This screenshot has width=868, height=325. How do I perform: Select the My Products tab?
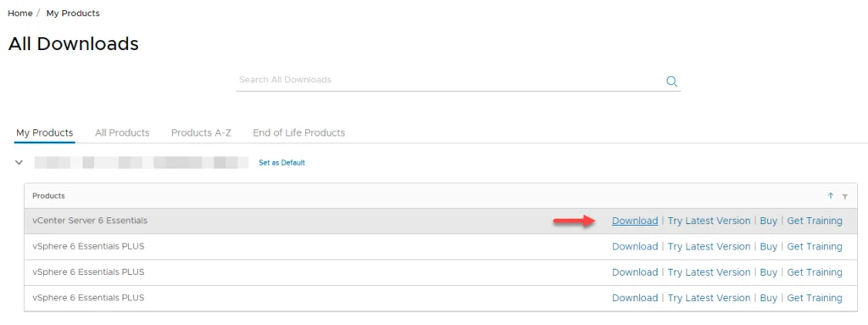pyautogui.click(x=45, y=132)
